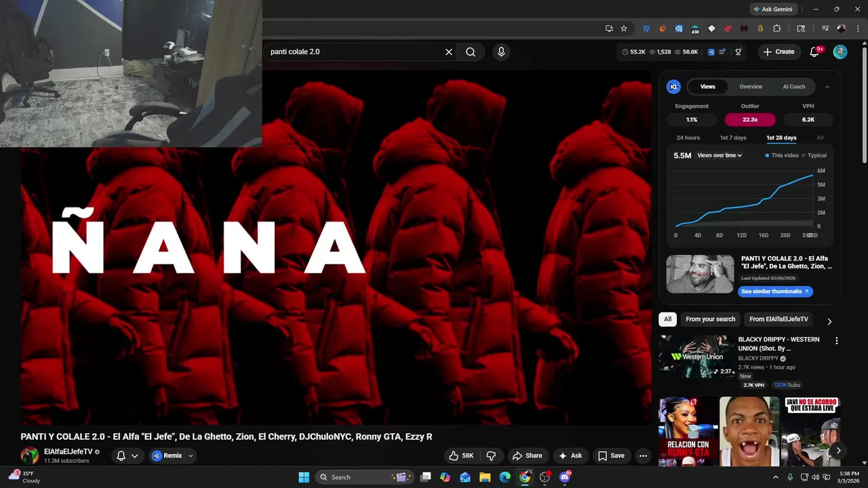Open the white dice extension icon
The image size is (868, 488).
[x=711, y=28]
